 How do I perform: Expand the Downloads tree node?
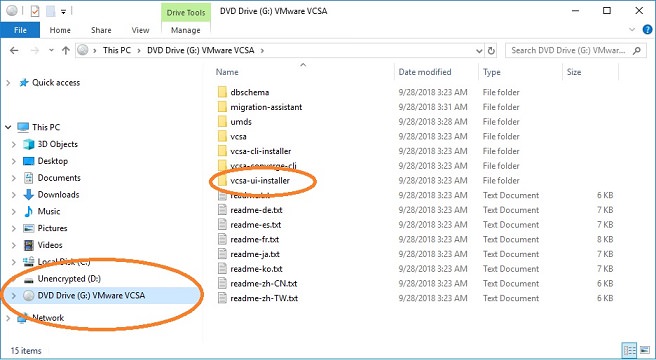pos(13,195)
